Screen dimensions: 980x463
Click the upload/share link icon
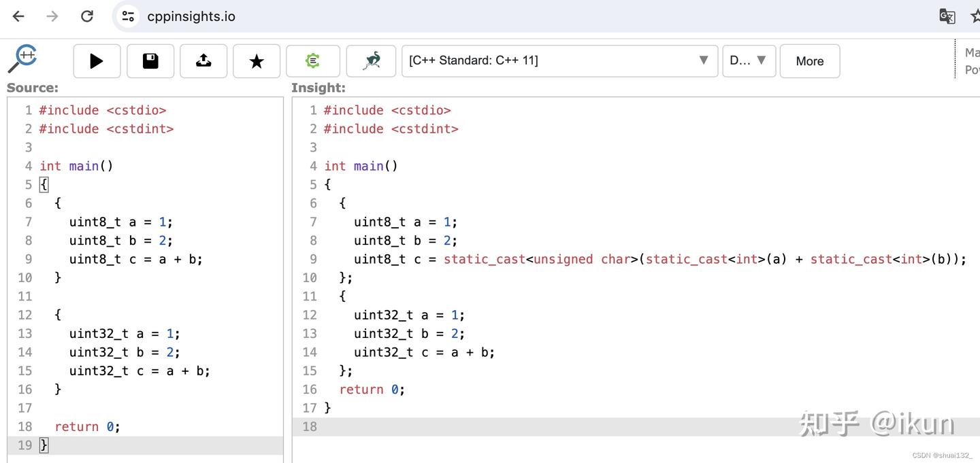tap(203, 61)
